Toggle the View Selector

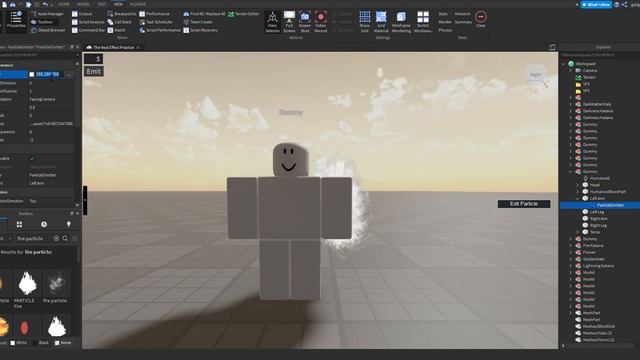pos(272,22)
